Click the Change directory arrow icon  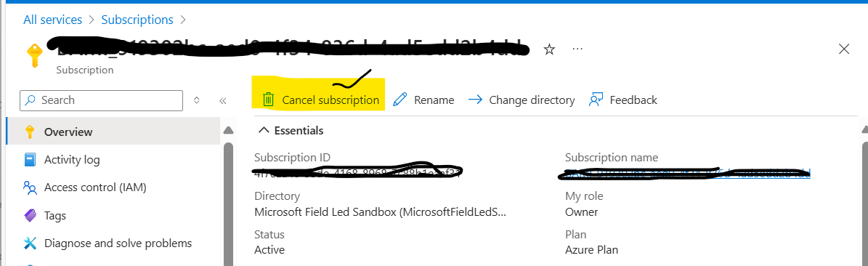(x=475, y=100)
